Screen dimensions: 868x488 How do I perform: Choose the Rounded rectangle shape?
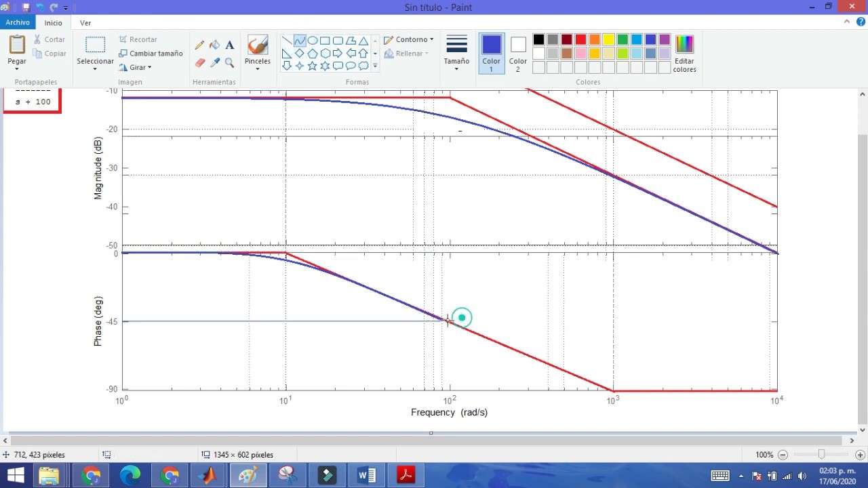pos(338,41)
